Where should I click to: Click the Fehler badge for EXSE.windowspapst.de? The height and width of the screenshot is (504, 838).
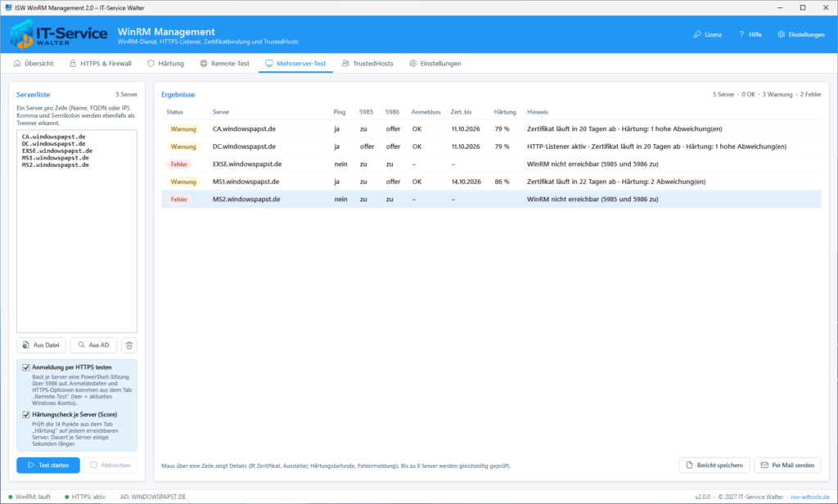179,164
